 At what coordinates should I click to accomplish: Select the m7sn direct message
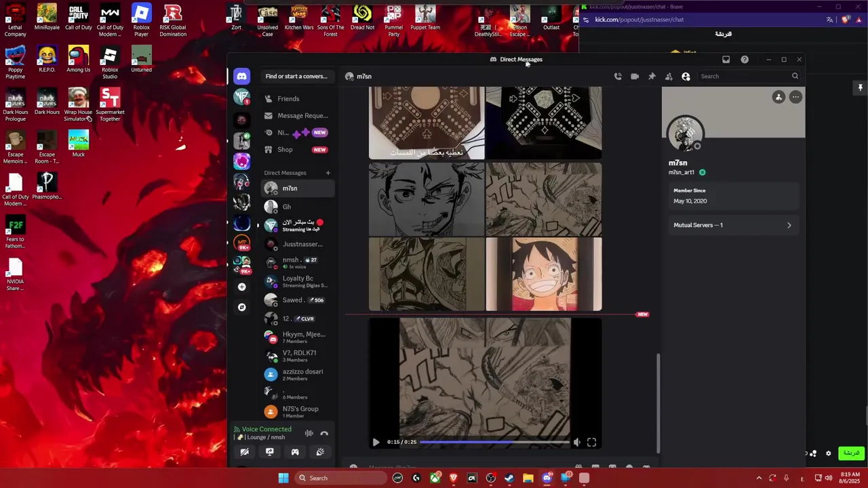(297, 188)
